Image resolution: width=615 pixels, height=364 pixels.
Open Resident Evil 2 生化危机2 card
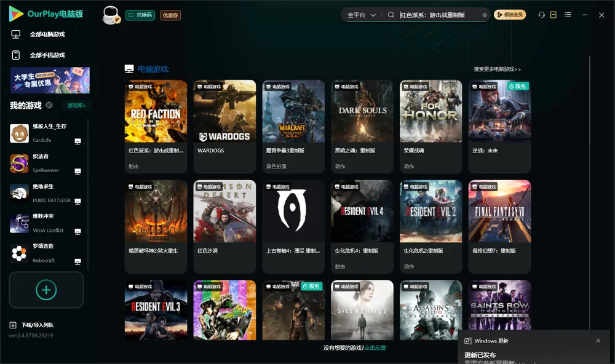point(430,226)
